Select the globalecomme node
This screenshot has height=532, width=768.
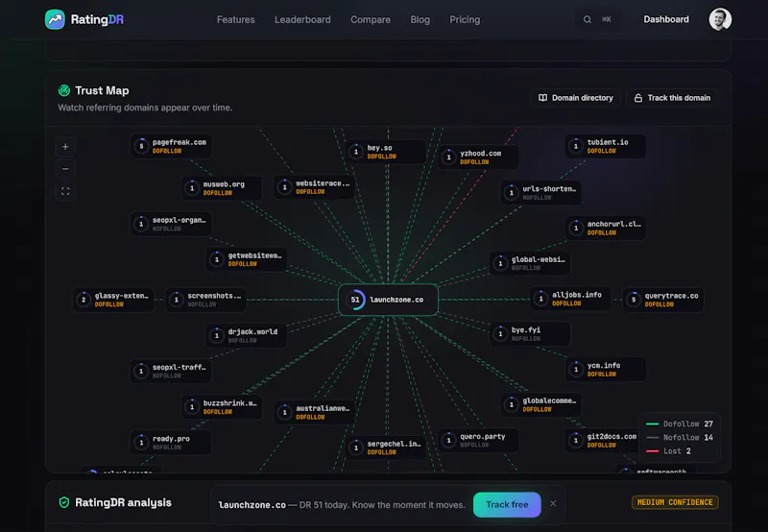coord(541,404)
